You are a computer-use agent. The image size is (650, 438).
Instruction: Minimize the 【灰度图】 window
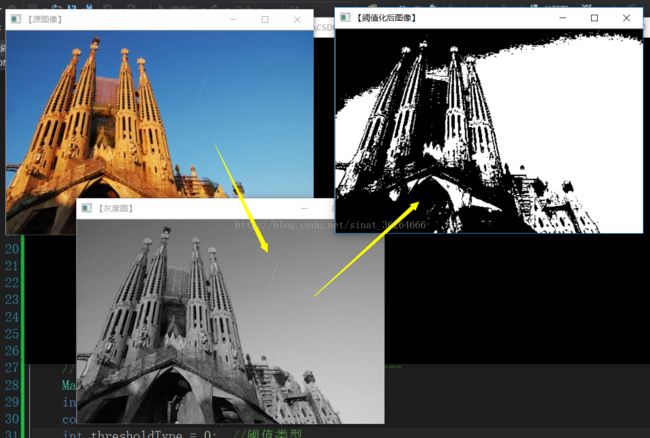tap(304, 208)
